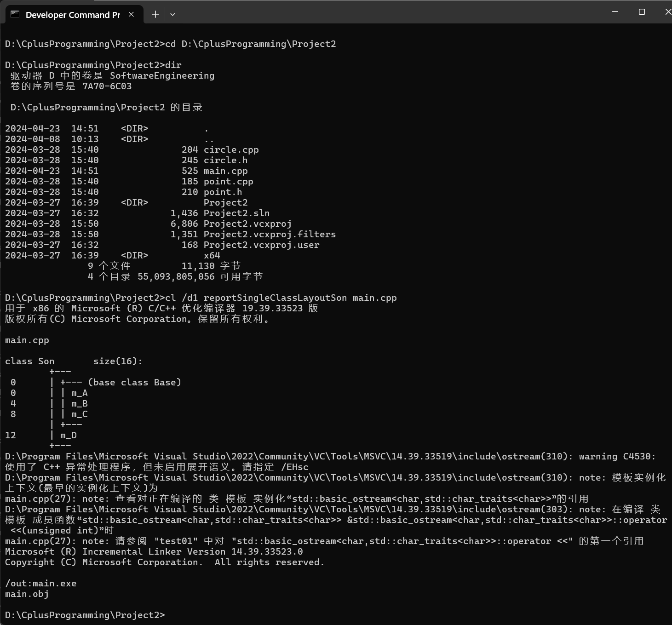Click the 'class Son size(16):' line
The image size is (672, 625).
click(74, 361)
